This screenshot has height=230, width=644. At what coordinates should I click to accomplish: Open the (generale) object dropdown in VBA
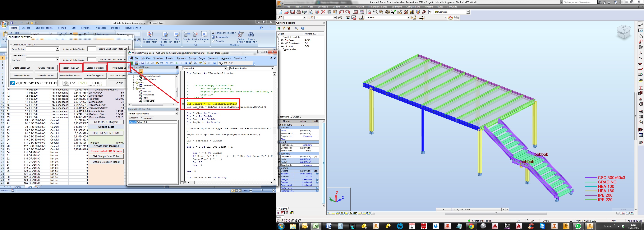tap(225, 68)
